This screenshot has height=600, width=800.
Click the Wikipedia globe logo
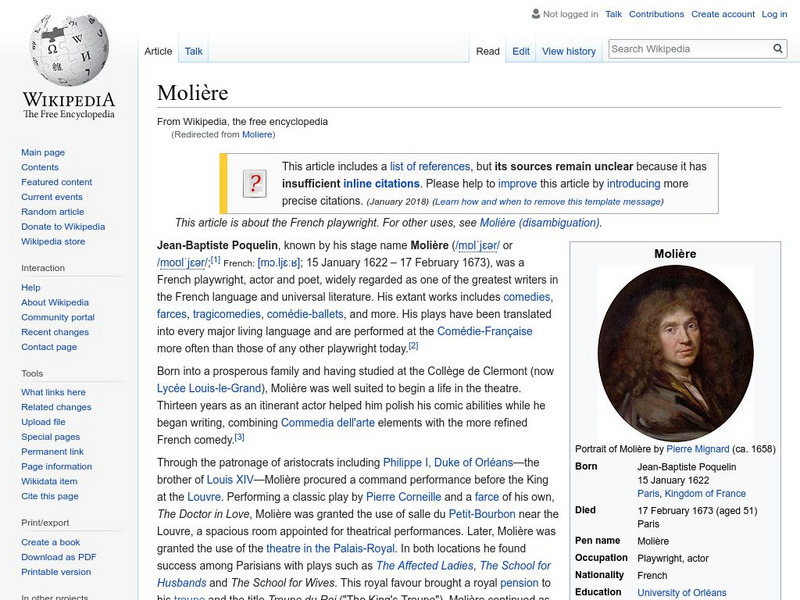[x=69, y=49]
